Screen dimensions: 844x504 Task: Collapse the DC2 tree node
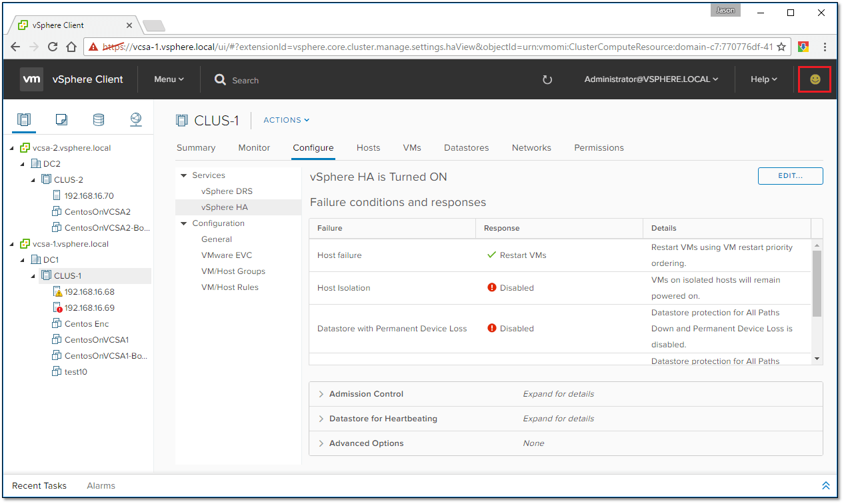click(x=23, y=164)
